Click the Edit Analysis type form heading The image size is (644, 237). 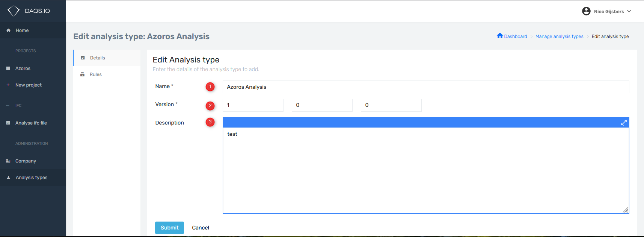click(x=186, y=60)
